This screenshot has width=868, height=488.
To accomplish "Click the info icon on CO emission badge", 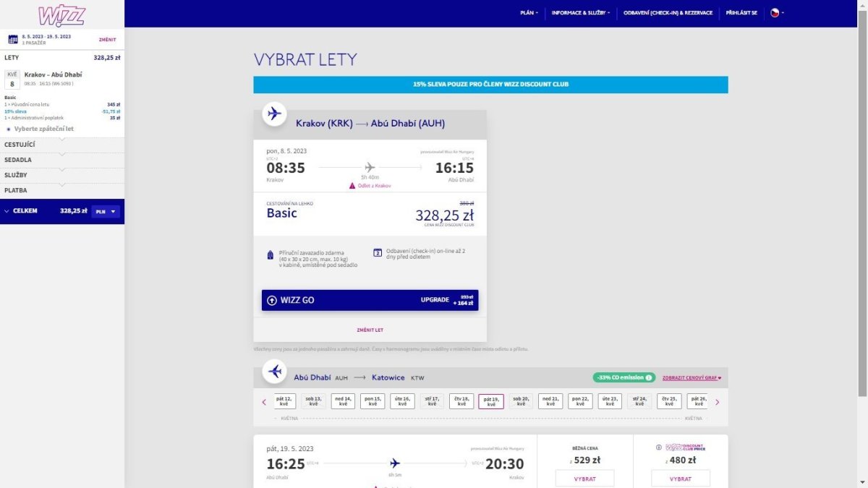I will (649, 377).
